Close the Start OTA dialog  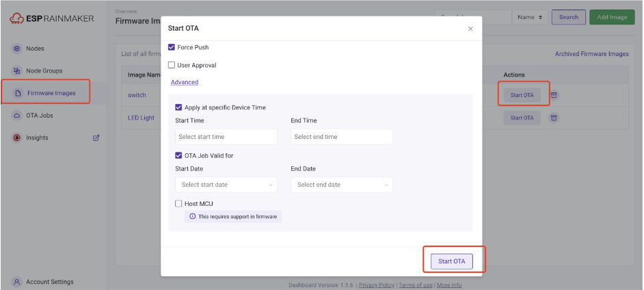click(x=470, y=29)
